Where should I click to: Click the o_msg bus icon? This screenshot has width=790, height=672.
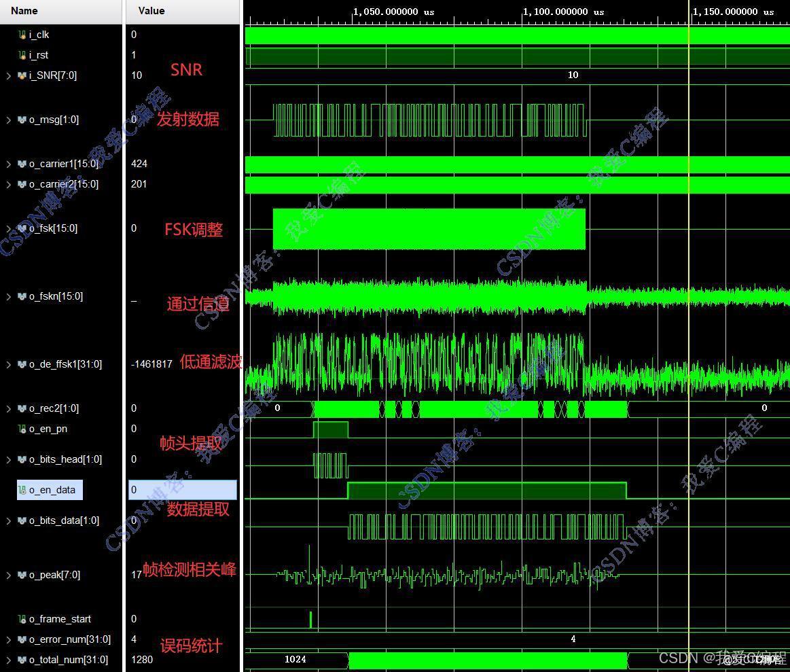click(22, 120)
